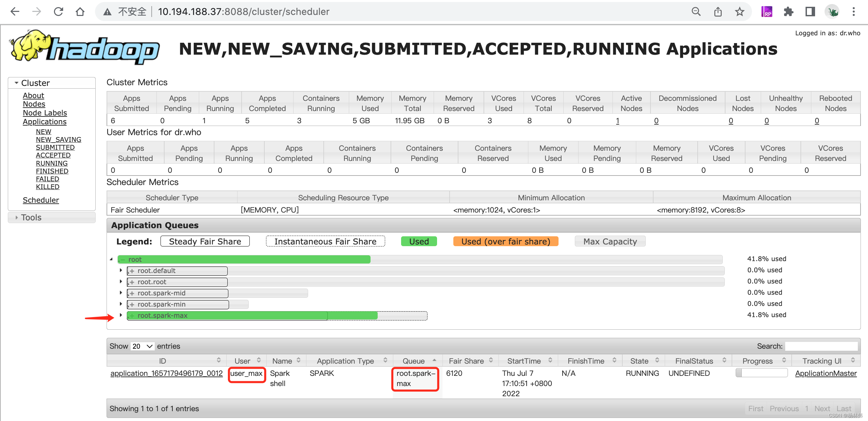
Task: Click the browser reload icon
Action: point(58,12)
